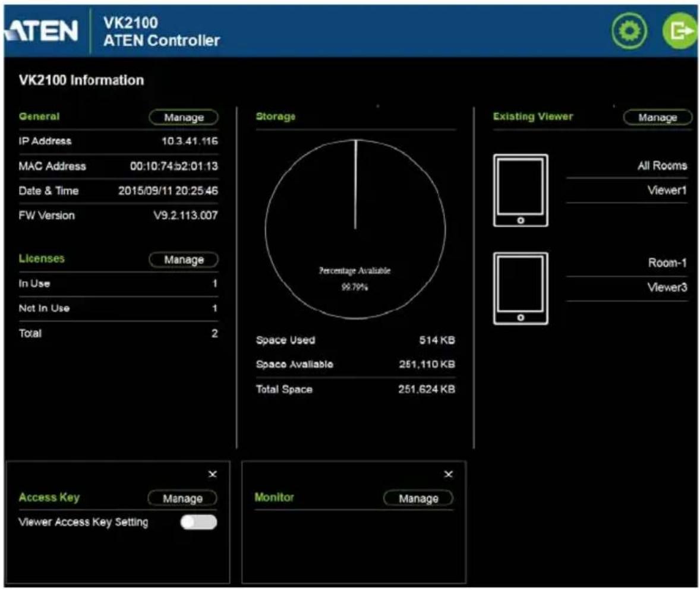Click the IP address 10.3.41.116

(x=190, y=141)
